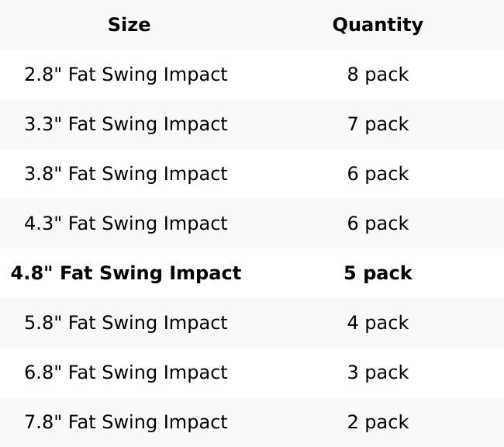Click the word Impact in the 7.8" row
Screen dimensions: 504x447
click(197, 422)
